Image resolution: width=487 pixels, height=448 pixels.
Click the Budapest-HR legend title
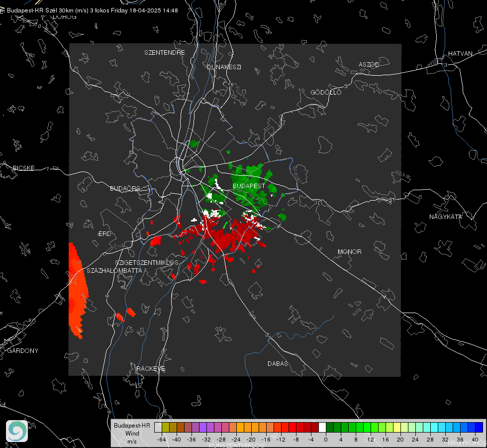tap(132, 425)
